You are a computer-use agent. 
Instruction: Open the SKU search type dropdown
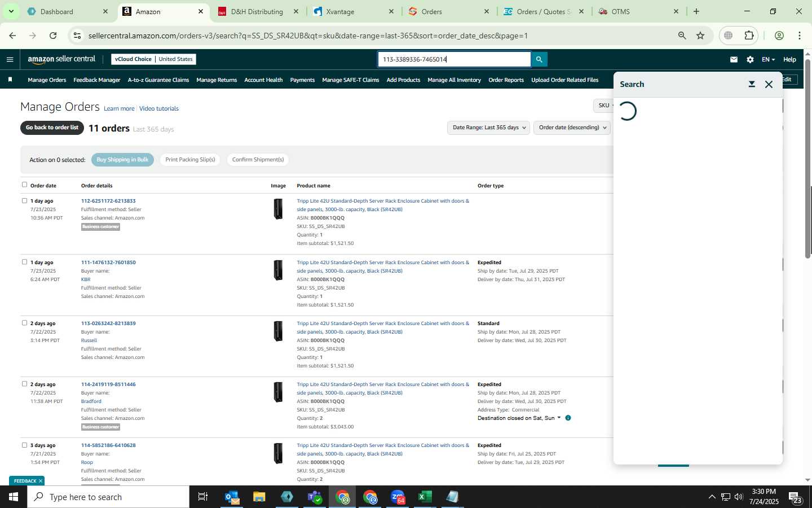[x=604, y=106]
